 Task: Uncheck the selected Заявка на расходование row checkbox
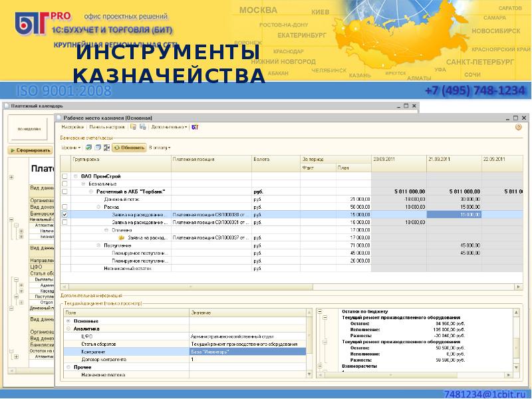pyautogui.click(x=65, y=215)
